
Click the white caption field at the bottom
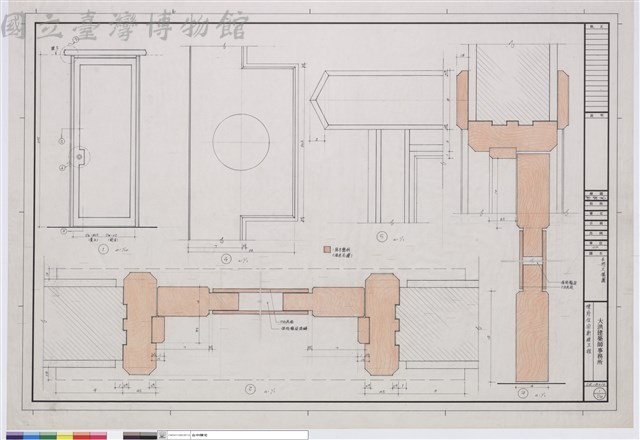click(x=233, y=435)
